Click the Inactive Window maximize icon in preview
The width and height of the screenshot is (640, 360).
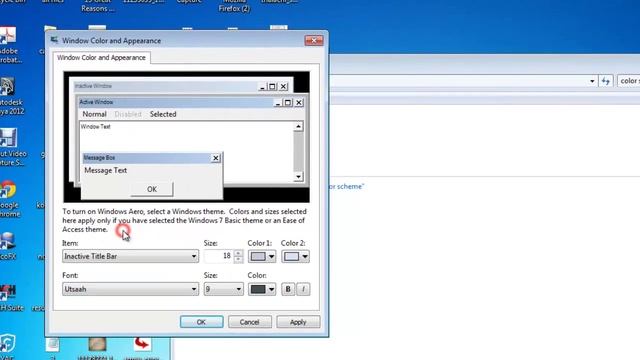[x=272, y=87]
